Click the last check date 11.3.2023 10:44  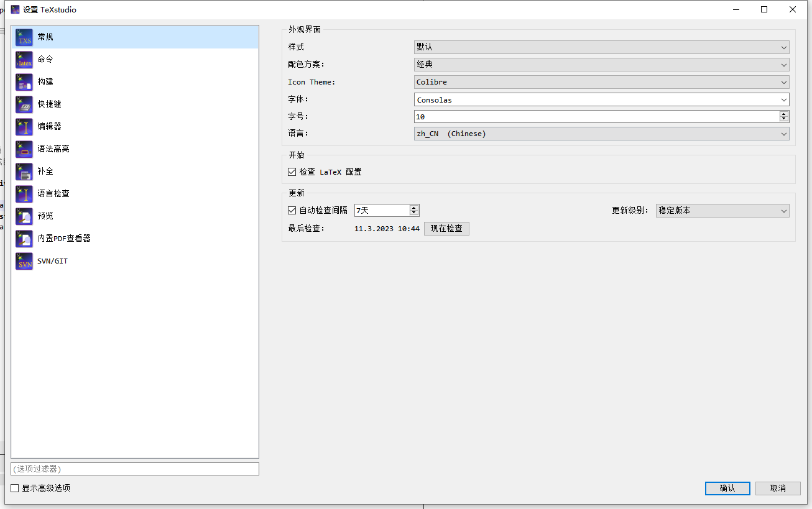pos(387,229)
